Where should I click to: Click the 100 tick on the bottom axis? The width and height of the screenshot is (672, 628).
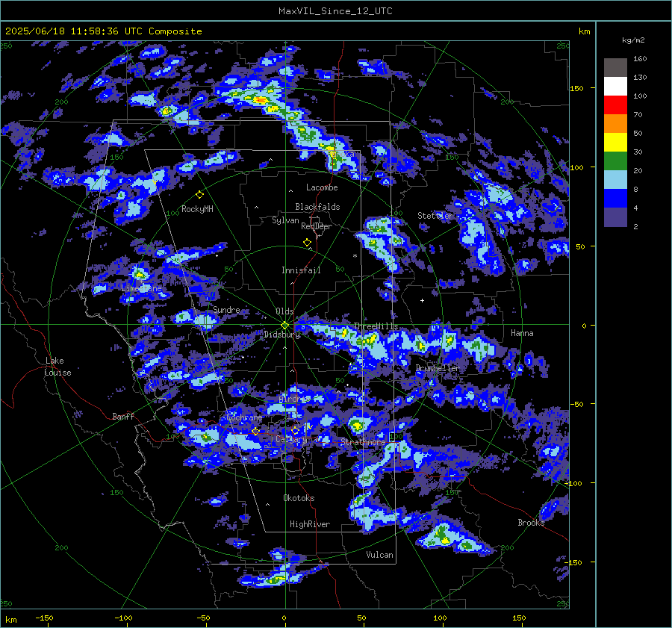click(x=440, y=618)
